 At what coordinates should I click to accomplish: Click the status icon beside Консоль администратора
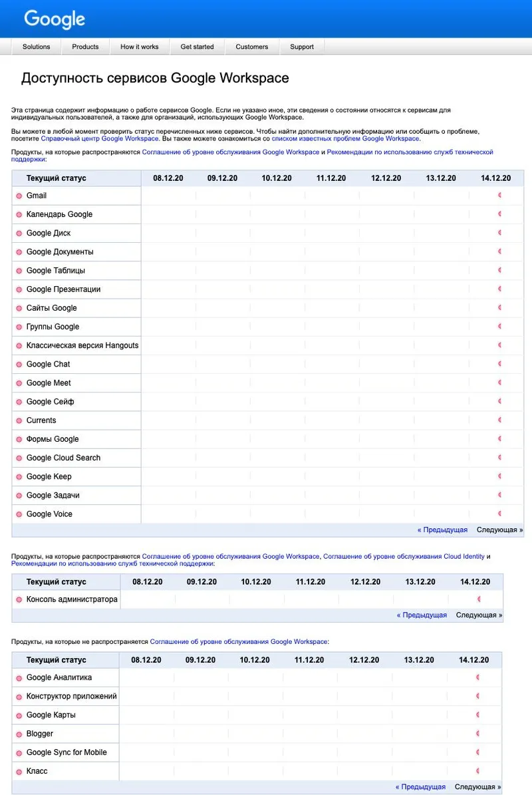19,599
